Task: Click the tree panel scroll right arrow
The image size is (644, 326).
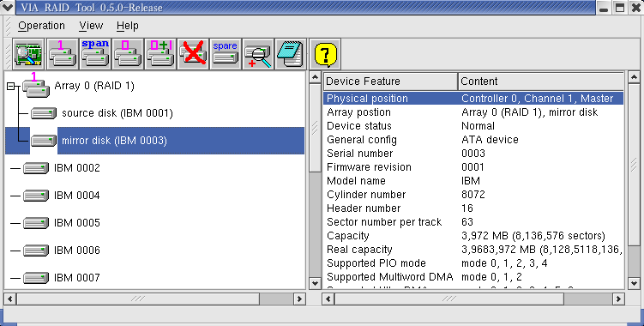Action: [x=299, y=299]
